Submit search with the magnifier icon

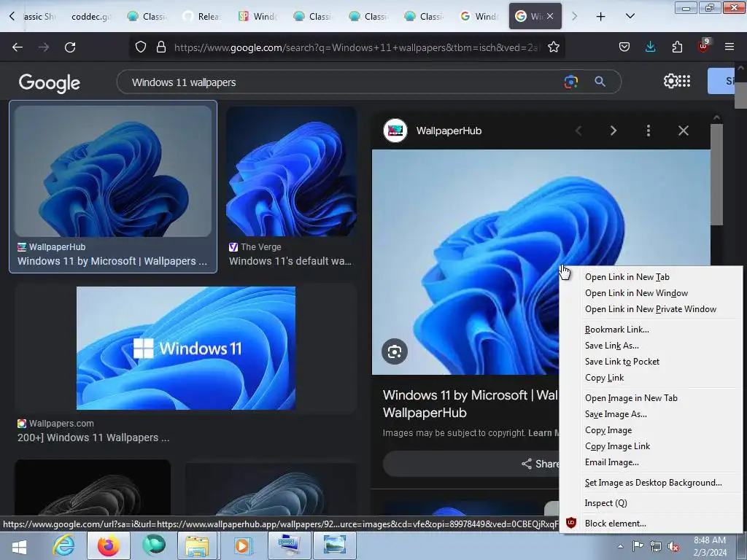[x=600, y=82]
